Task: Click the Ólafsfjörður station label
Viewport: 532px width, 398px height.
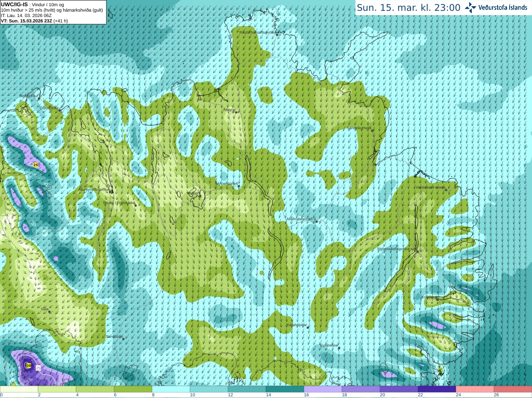Action: [x=49, y=108]
